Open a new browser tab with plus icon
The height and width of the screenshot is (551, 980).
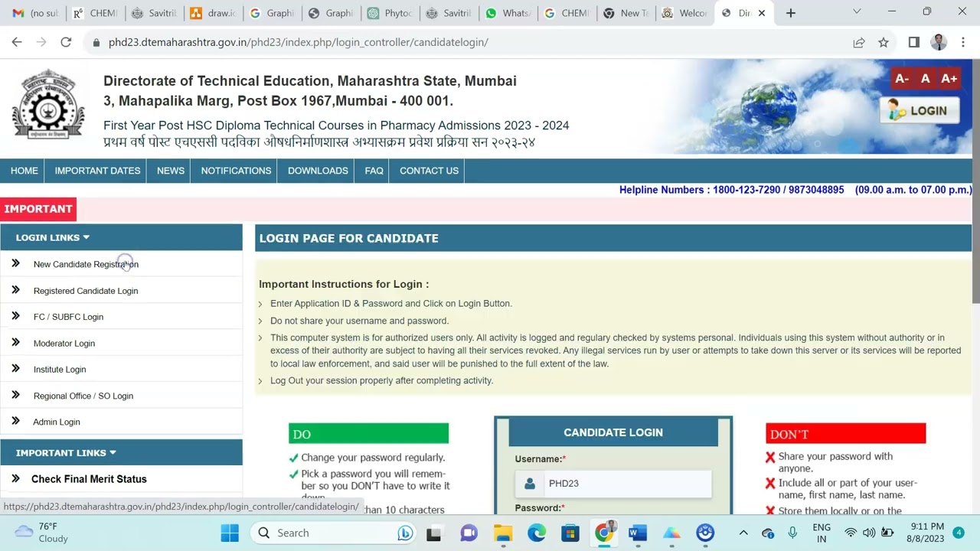791,13
